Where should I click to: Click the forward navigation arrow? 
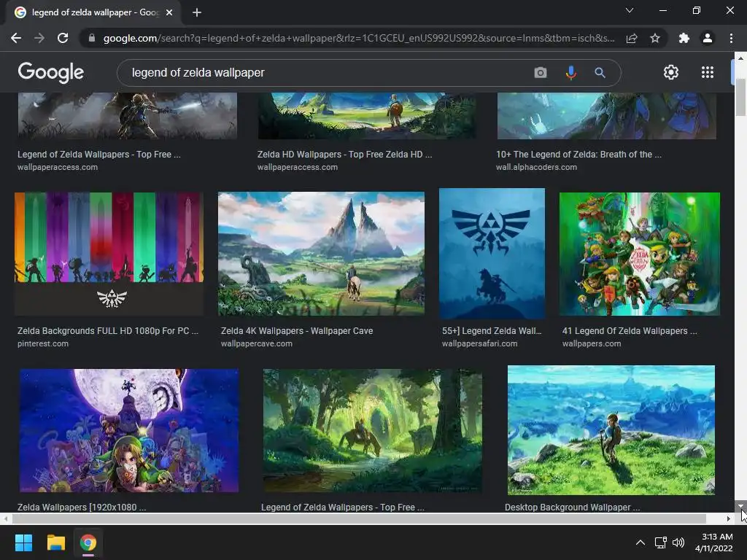tap(39, 38)
